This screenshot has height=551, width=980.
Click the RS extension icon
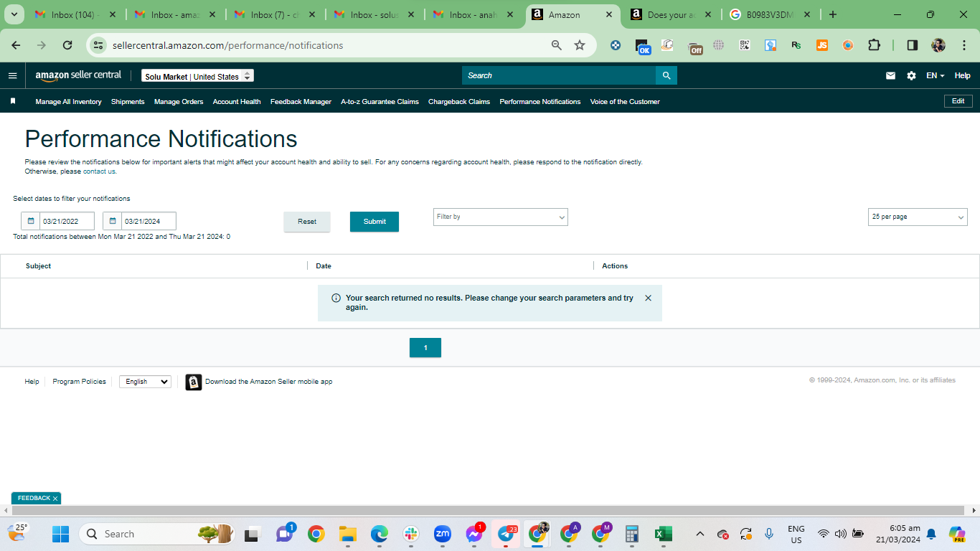click(x=796, y=45)
